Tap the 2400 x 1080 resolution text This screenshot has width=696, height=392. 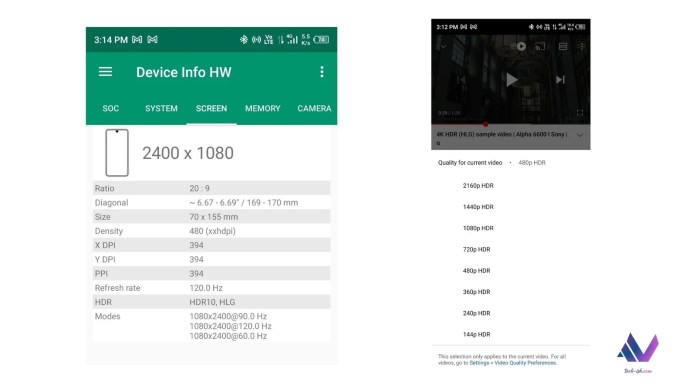click(188, 153)
